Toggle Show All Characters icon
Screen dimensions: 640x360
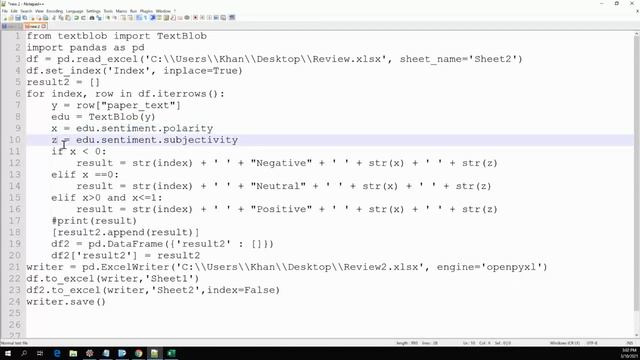coord(145,18)
